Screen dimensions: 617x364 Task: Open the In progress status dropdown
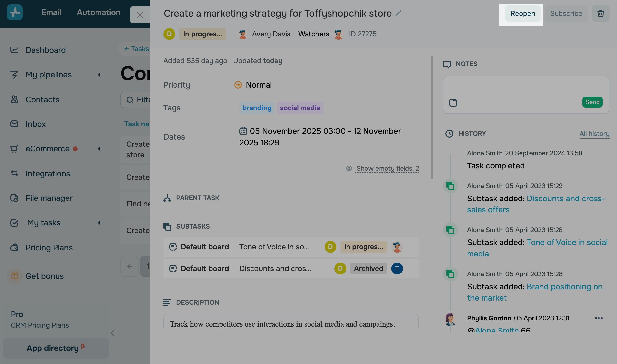[x=202, y=34]
